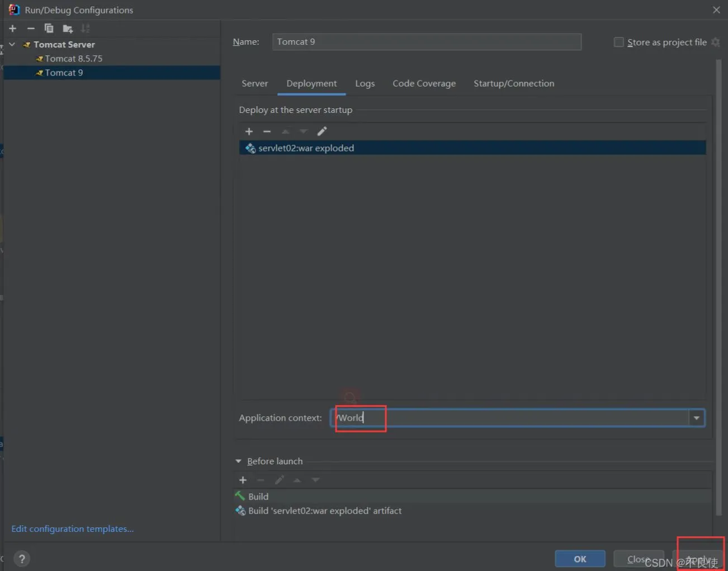
Task: Collapse the Before launch section
Action: coord(238,461)
